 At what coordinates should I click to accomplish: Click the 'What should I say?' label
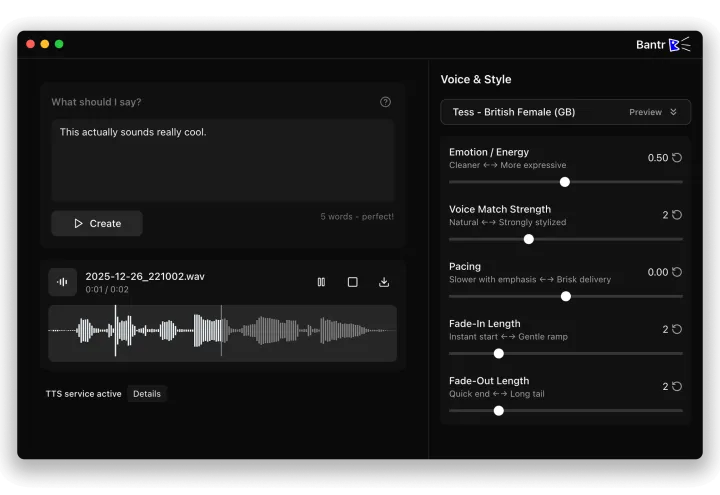pyautogui.click(x=96, y=102)
